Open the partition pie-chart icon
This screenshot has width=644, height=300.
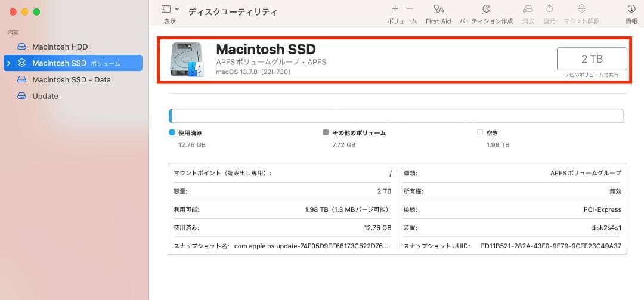(487, 8)
